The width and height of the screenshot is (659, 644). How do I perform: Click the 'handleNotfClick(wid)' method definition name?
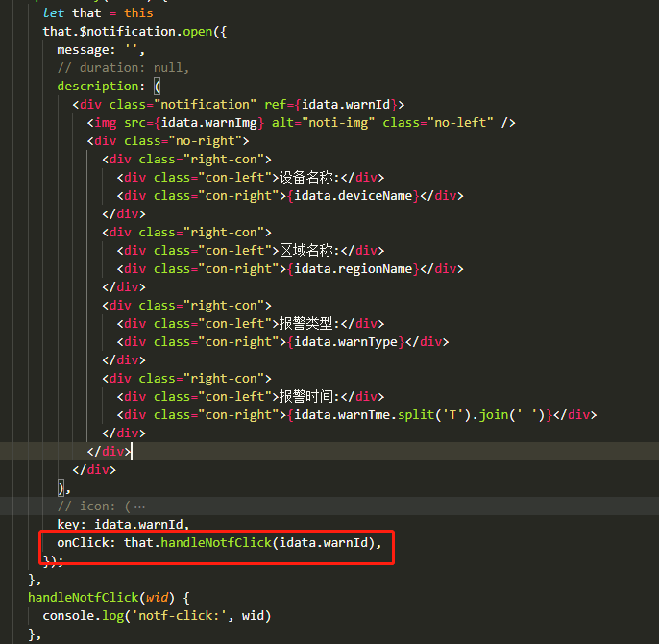(x=84, y=598)
